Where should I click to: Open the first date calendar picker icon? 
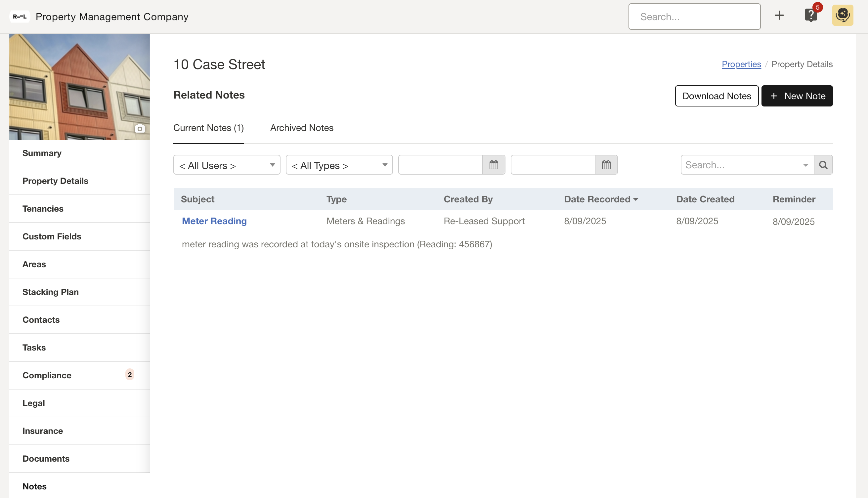coord(493,165)
